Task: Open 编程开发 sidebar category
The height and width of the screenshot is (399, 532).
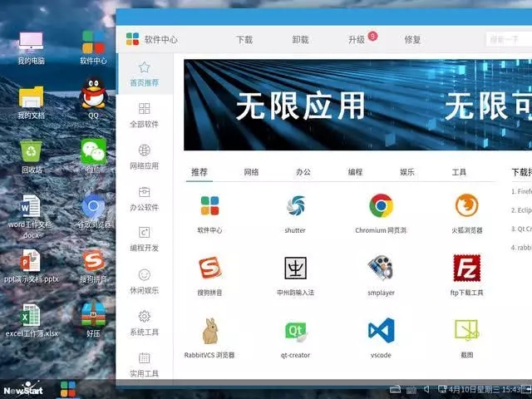Action: (144, 239)
